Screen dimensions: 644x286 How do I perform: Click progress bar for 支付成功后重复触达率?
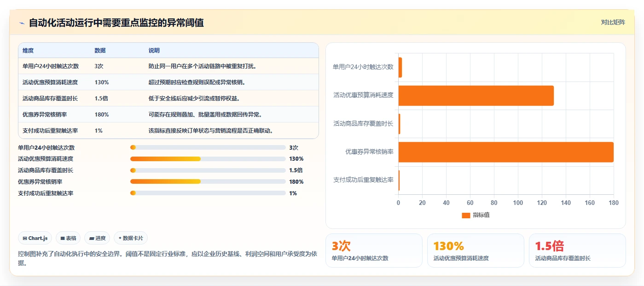[208, 193]
